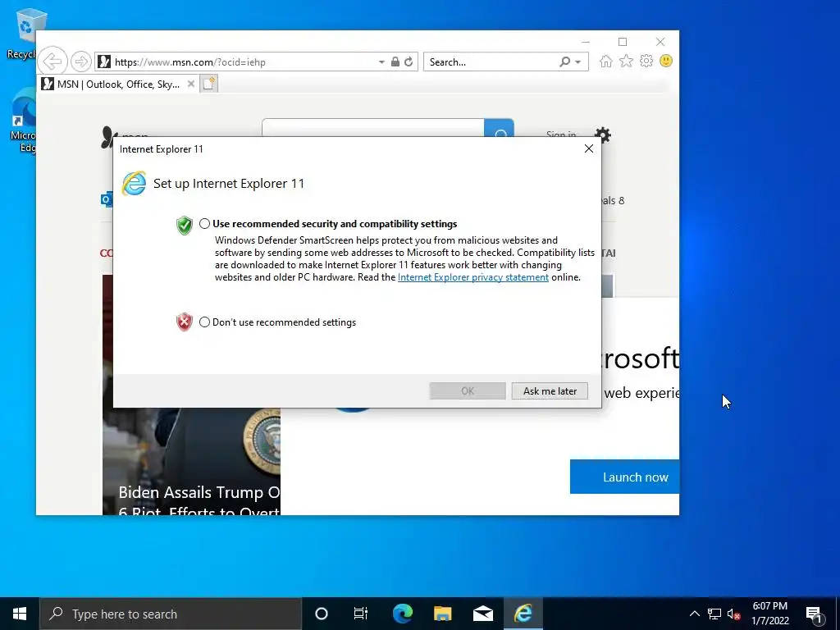Open the Internet Explorer privacy statement link
This screenshot has height=630, width=840.
tap(473, 277)
